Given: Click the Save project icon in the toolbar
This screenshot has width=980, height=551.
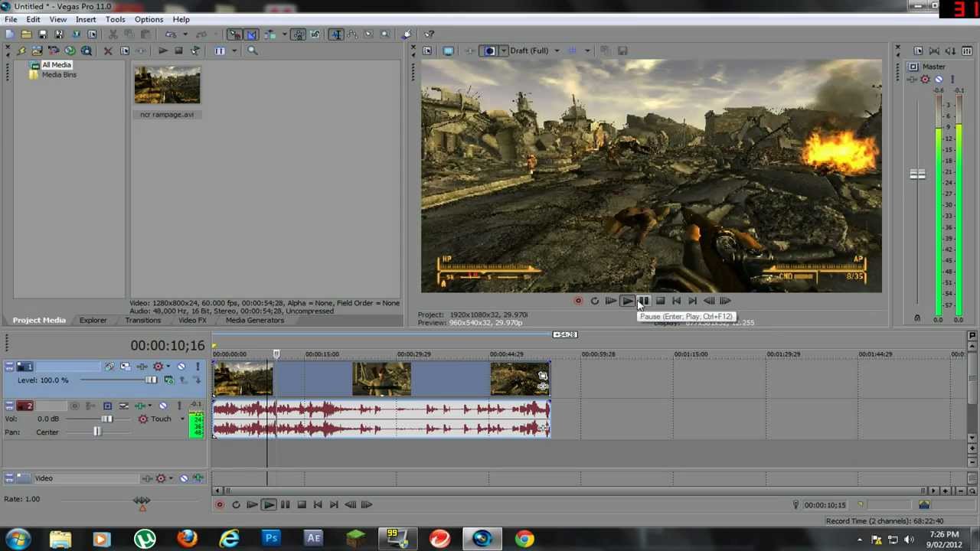Looking at the screenshot, I should [43, 34].
